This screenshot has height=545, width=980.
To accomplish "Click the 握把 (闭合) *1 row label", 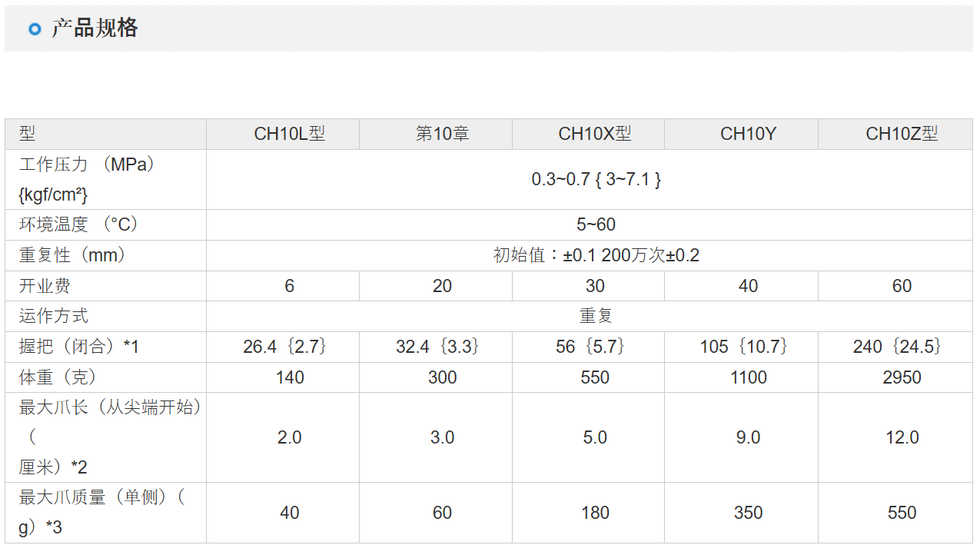I will coord(79,347).
